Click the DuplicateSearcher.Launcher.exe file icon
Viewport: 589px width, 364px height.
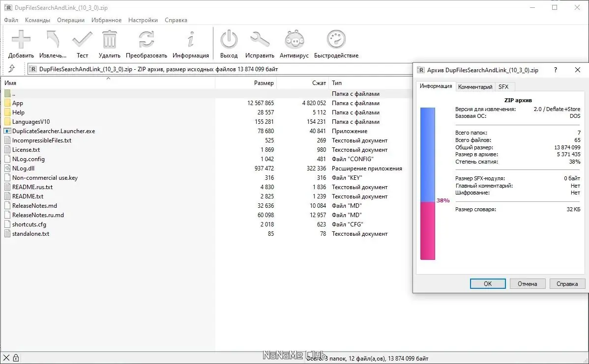[x=7, y=131]
